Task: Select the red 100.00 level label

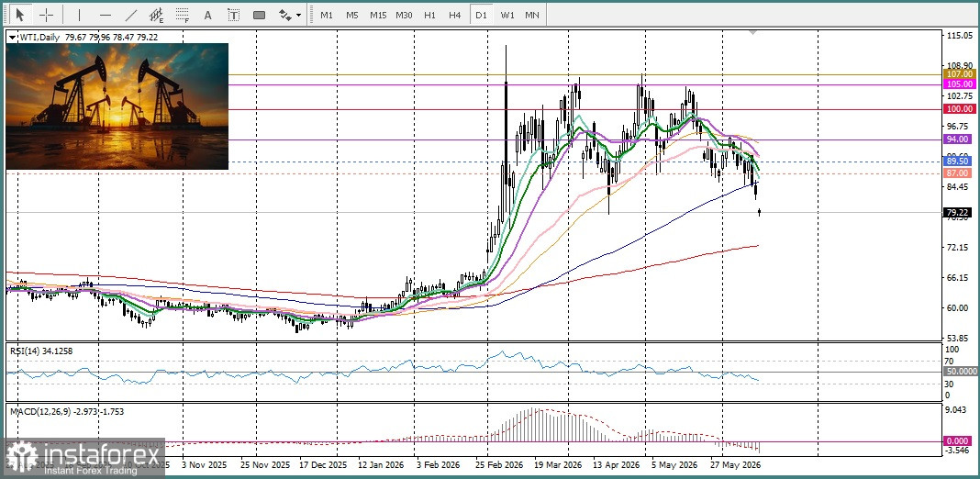Action: click(x=960, y=109)
